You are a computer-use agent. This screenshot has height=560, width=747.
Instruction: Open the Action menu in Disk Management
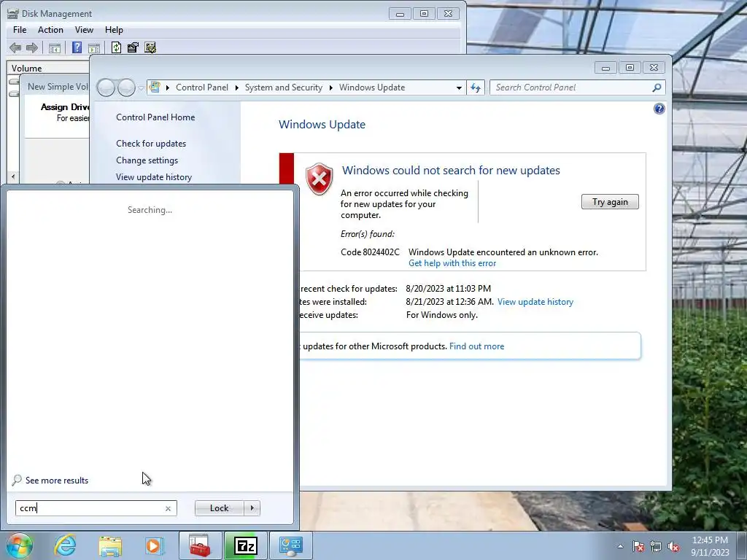(x=50, y=30)
